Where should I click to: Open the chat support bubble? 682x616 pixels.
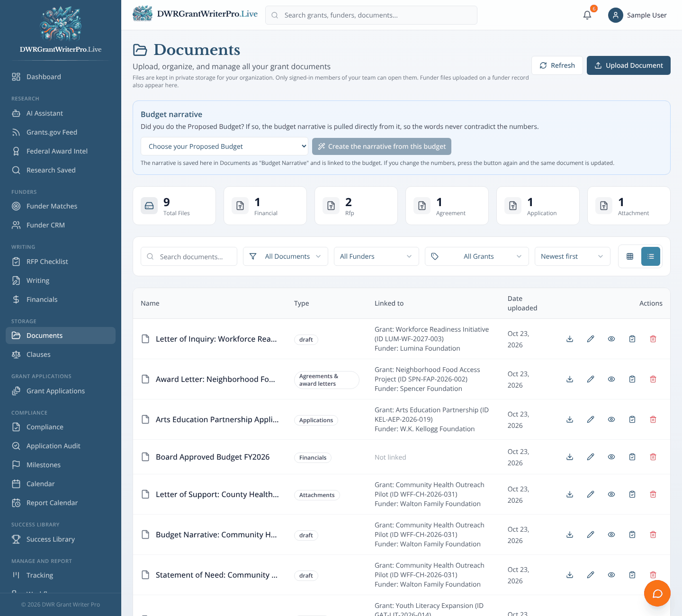pyautogui.click(x=657, y=593)
